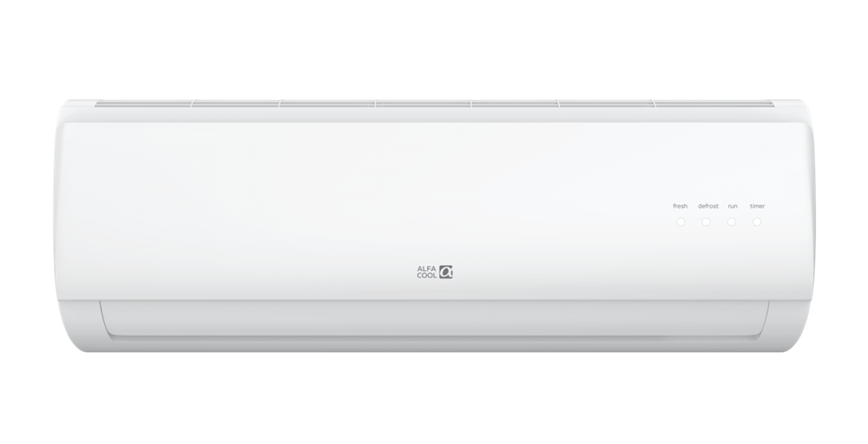Click the defrost indicator light circle
868x444 pixels.
point(707,222)
